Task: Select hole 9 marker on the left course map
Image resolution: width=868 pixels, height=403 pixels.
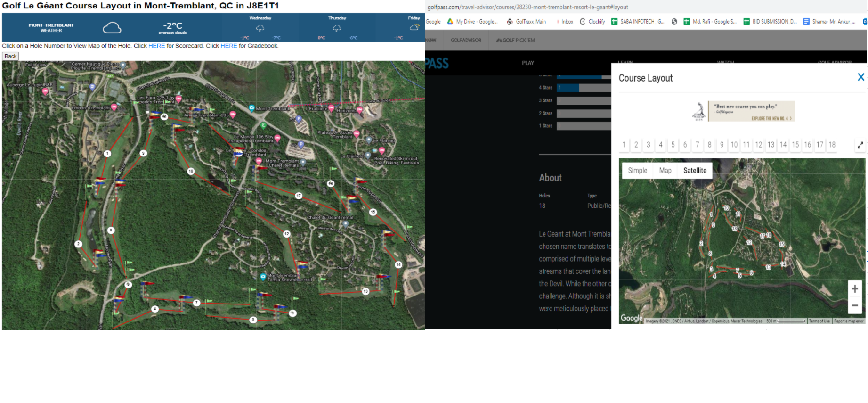Action: tap(143, 153)
